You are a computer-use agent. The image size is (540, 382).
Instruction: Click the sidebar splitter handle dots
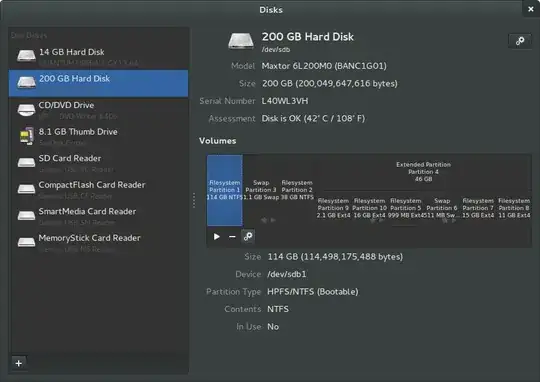click(x=194, y=200)
